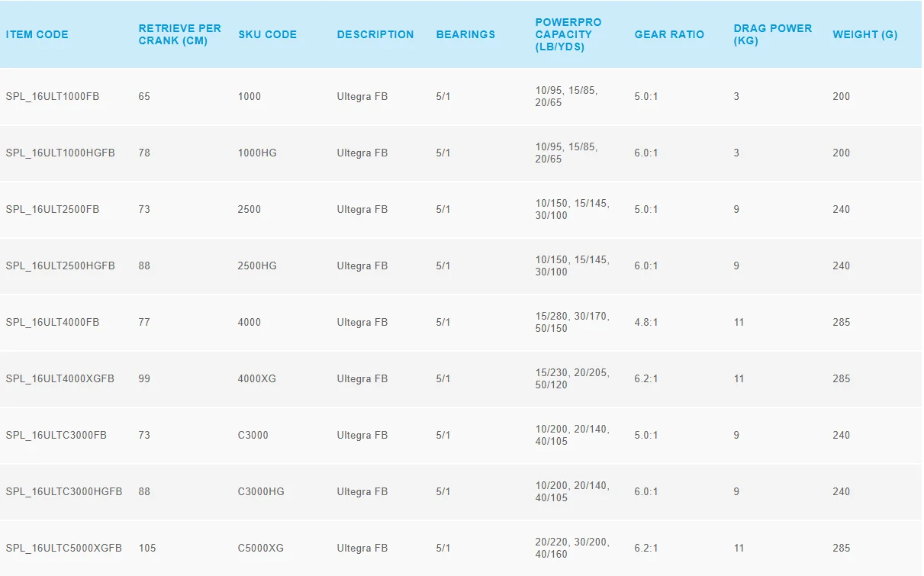The height and width of the screenshot is (576, 924).
Task: Click Ultegra FB in C5000XG row
Action: pyautogui.click(x=362, y=548)
